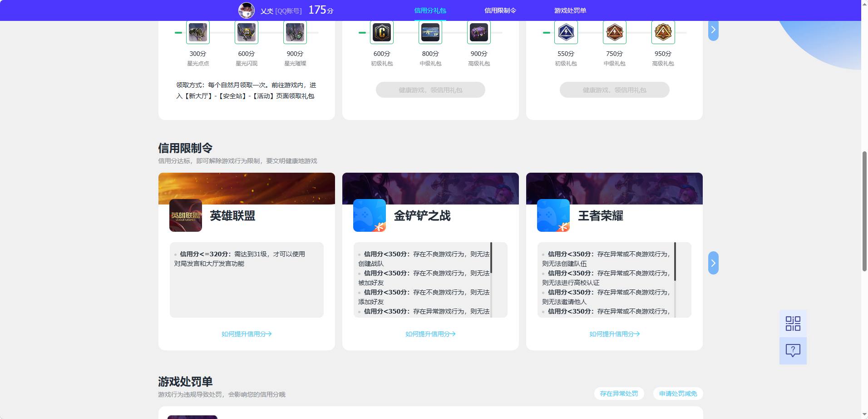868x419 pixels.
Task: Switch to the 信用限制令 tab
Action: pyautogui.click(x=500, y=10)
